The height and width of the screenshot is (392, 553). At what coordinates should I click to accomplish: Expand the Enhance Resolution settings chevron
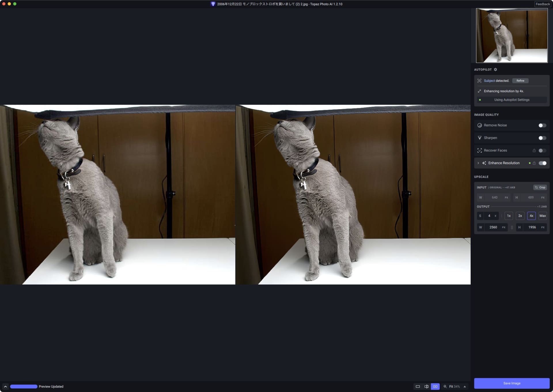(479, 163)
